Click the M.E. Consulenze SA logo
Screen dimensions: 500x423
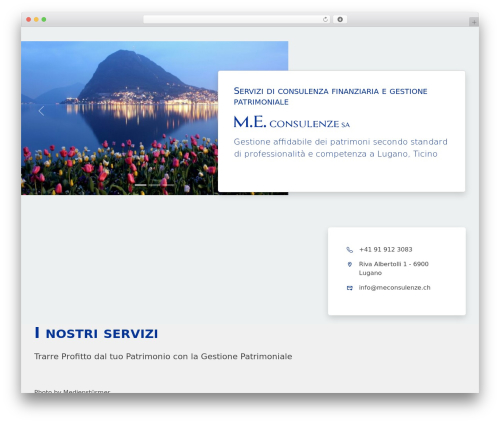pyautogui.click(x=292, y=122)
